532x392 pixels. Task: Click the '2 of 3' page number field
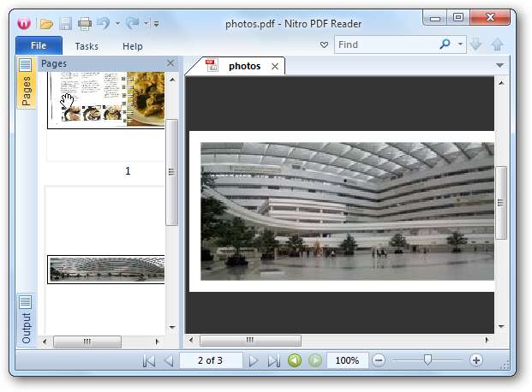[x=211, y=360]
